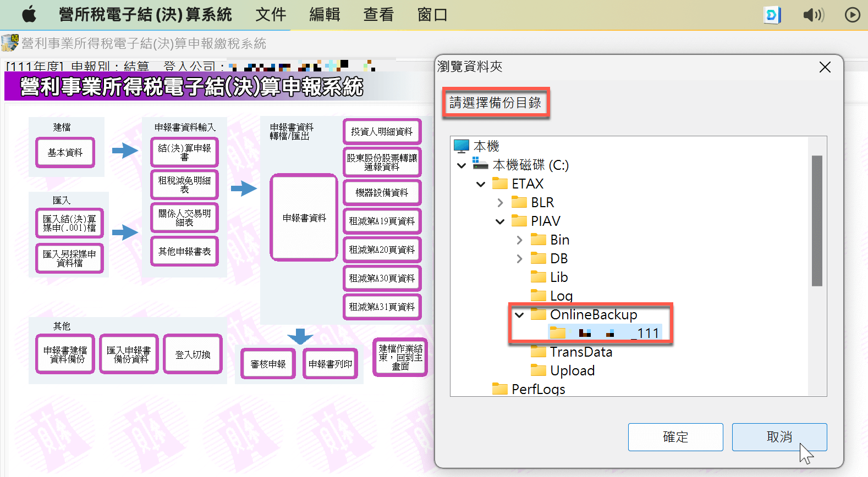Viewport: 868px width, 477px height.
Task: Expand the DB folder chevron
Action: click(519, 259)
